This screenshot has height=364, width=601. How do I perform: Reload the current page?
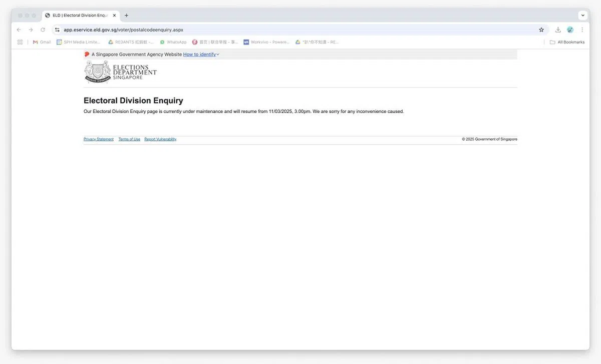[43, 30]
